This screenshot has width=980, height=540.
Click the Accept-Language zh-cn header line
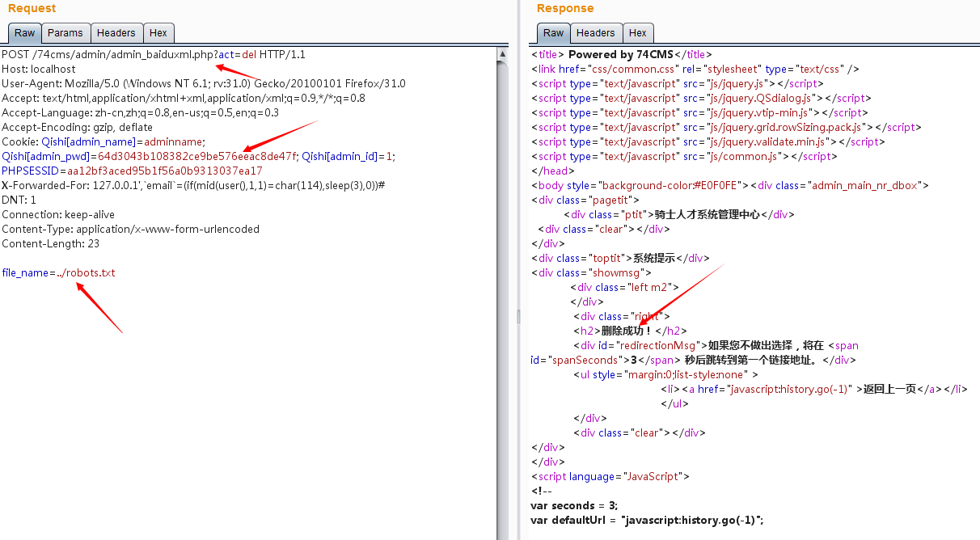[x=141, y=112]
